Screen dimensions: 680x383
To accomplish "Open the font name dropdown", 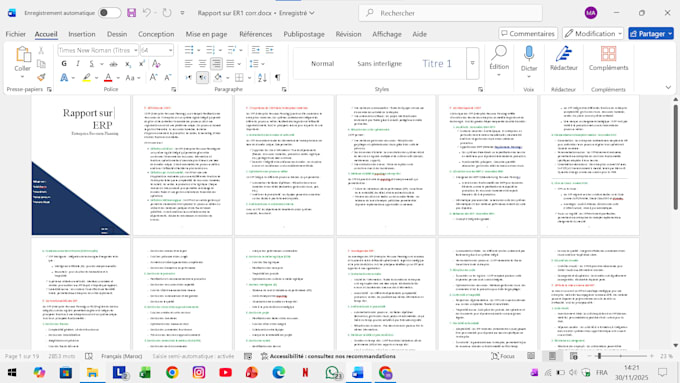I will pyautogui.click(x=135, y=50).
